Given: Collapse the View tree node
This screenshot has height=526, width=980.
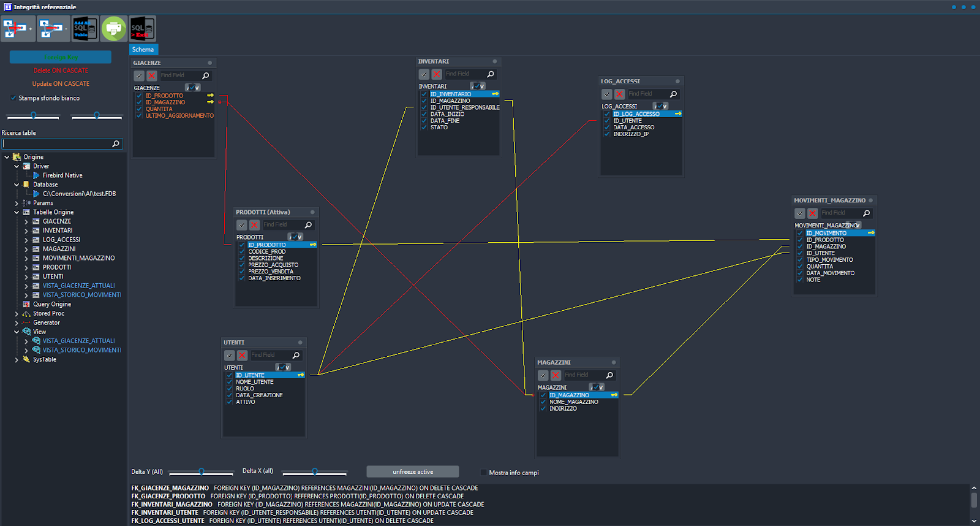Looking at the screenshot, I should pos(17,332).
